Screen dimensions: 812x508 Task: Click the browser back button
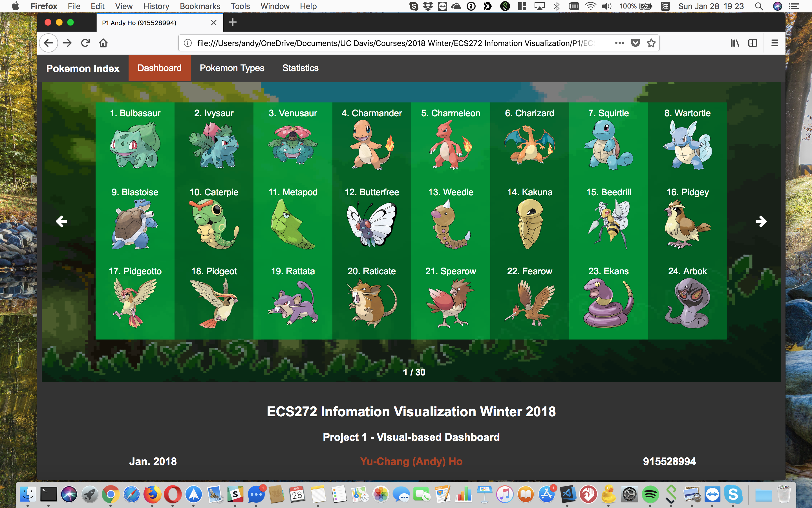pyautogui.click(x=49, y=43)
